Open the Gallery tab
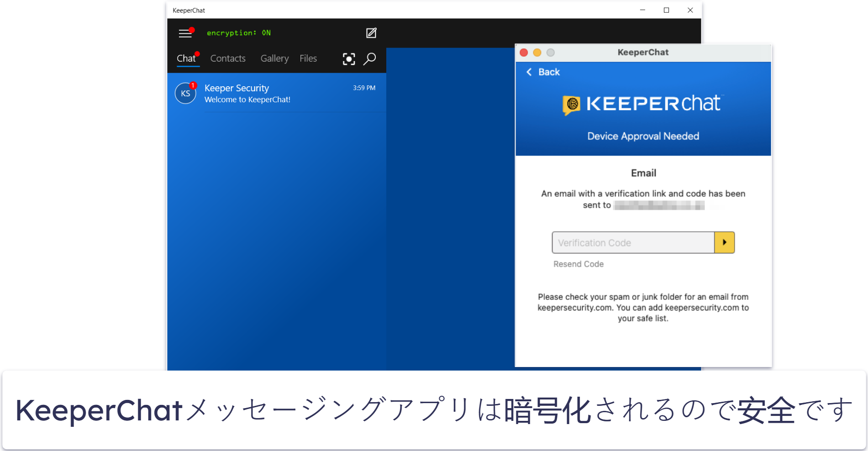The image size is (868, 451). click(274, 58)
